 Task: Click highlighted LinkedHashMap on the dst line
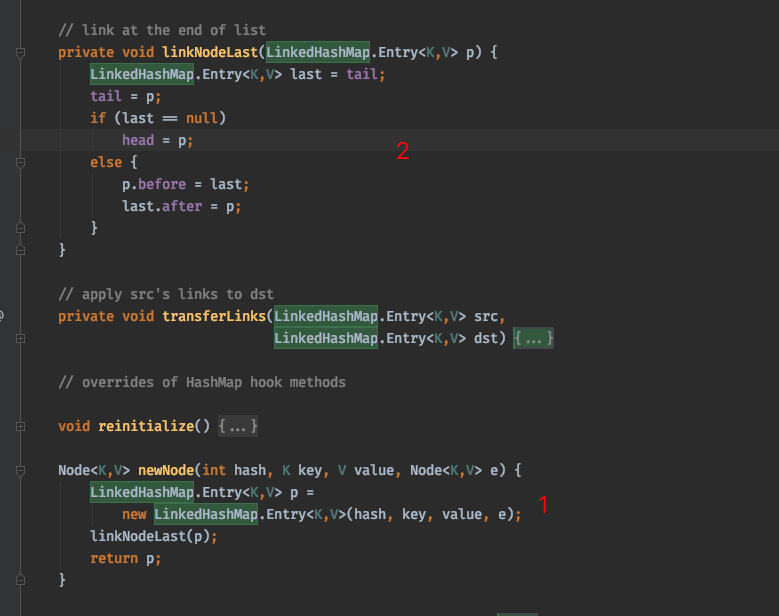pyautogui.click(x=326, y=338)
